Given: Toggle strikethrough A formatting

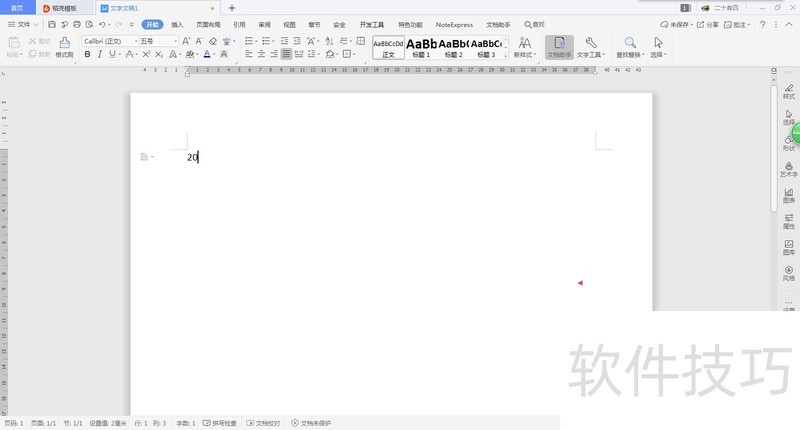Looking at the screenshot, I should coord(129,54).
